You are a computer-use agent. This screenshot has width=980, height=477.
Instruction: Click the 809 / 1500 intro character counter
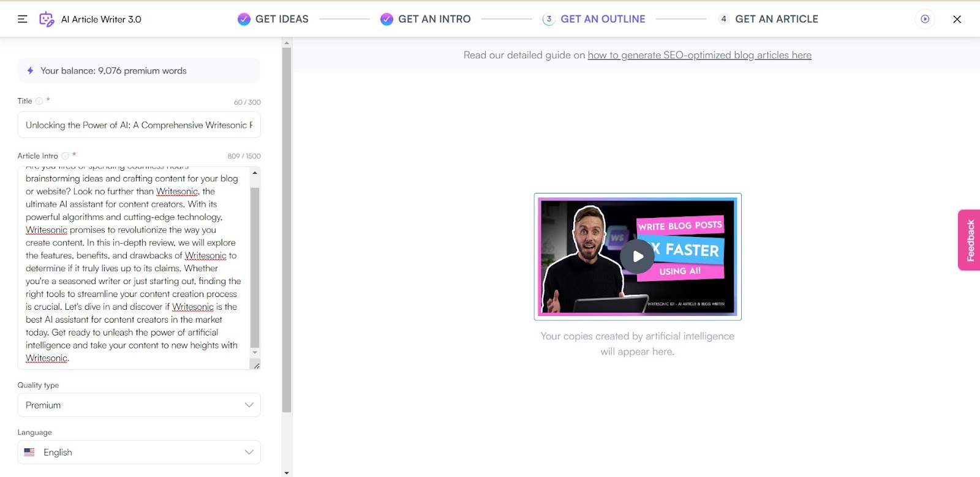(244, 156)
